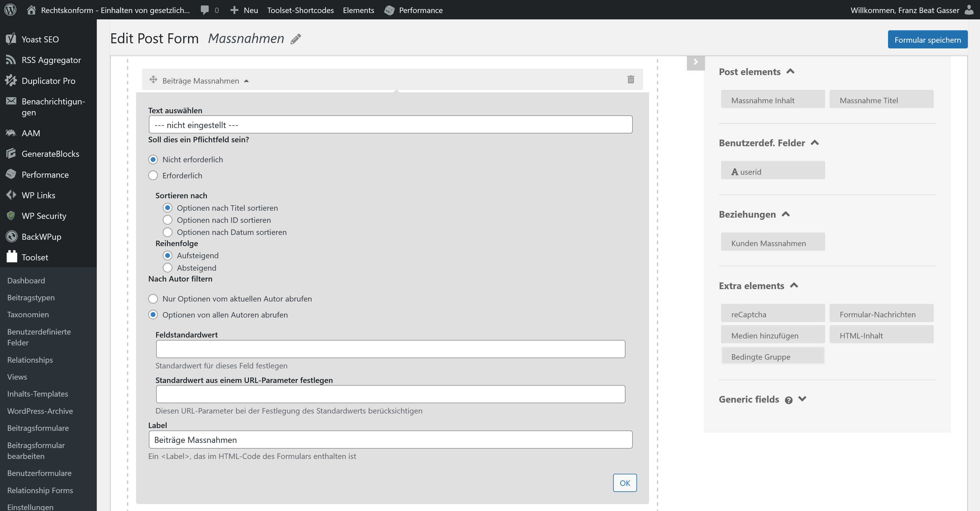Open Taxonomien submenu item
Viewport: 980px width, 511px height.
[28, 315]
